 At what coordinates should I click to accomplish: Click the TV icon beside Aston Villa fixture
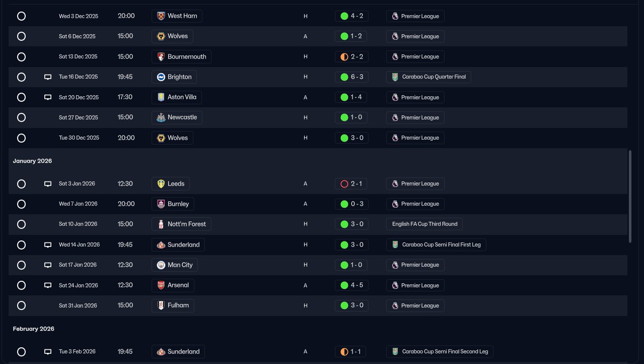coord(48,97)
